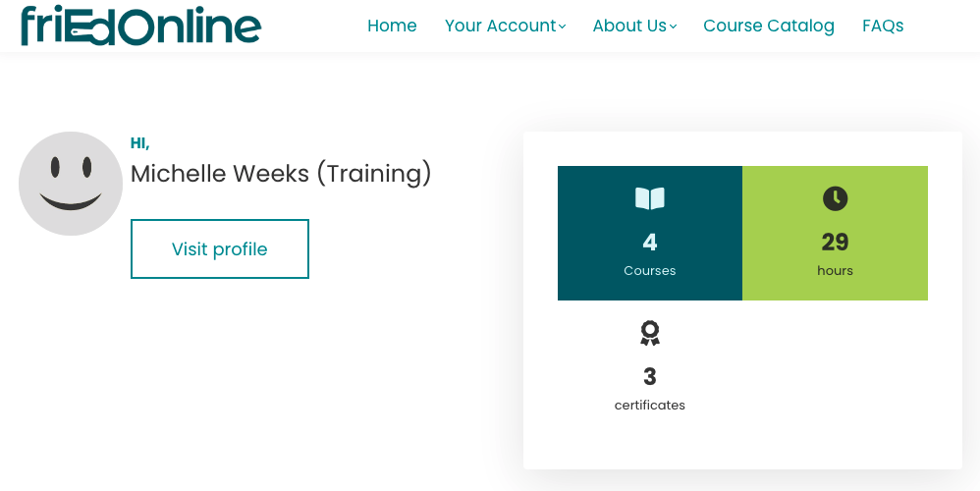Click the 'HI,' greeting text
Viewport: 980px width, 491px height.
click(140, 143)
